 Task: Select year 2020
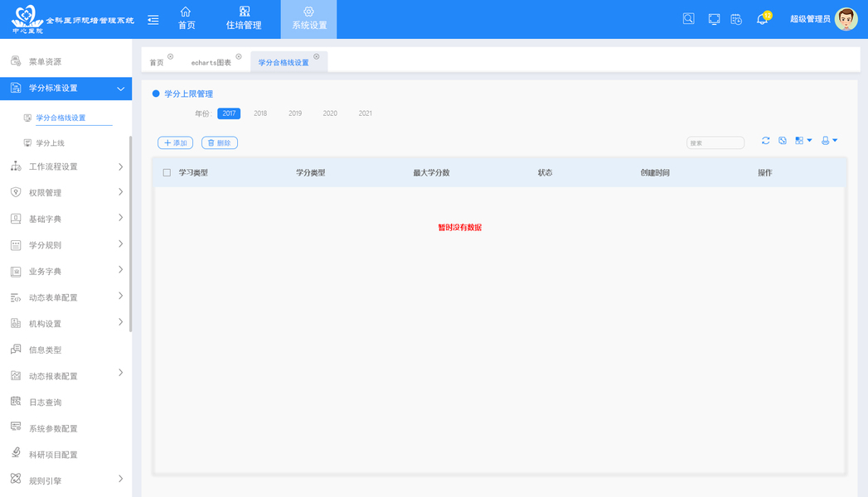coord(330,113)
